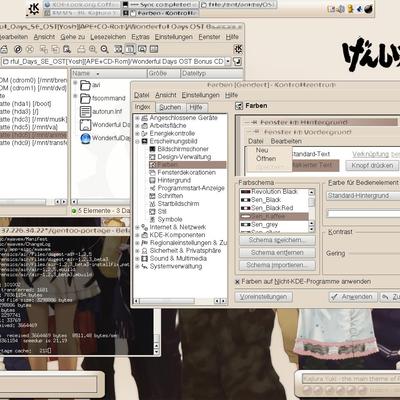Click the Farben module header icon

[239, 106]
